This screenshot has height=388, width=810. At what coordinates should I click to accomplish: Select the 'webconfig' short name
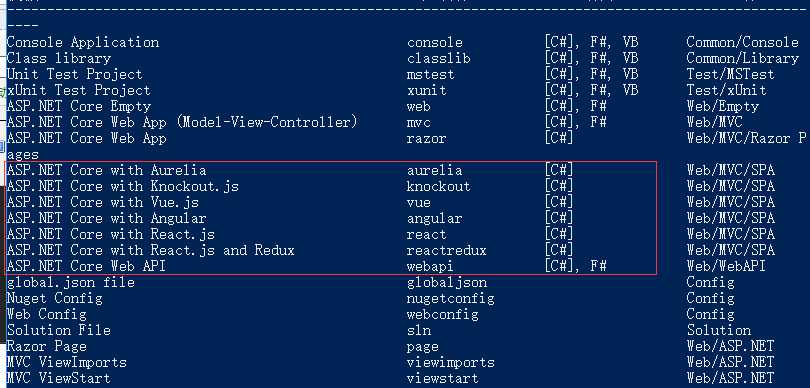[443, 315]
